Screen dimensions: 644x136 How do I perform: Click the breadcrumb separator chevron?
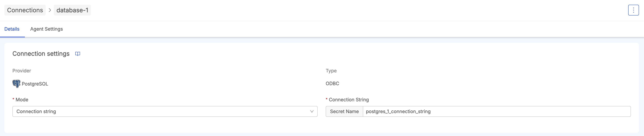pyautogui.click(x=50, y=10)
